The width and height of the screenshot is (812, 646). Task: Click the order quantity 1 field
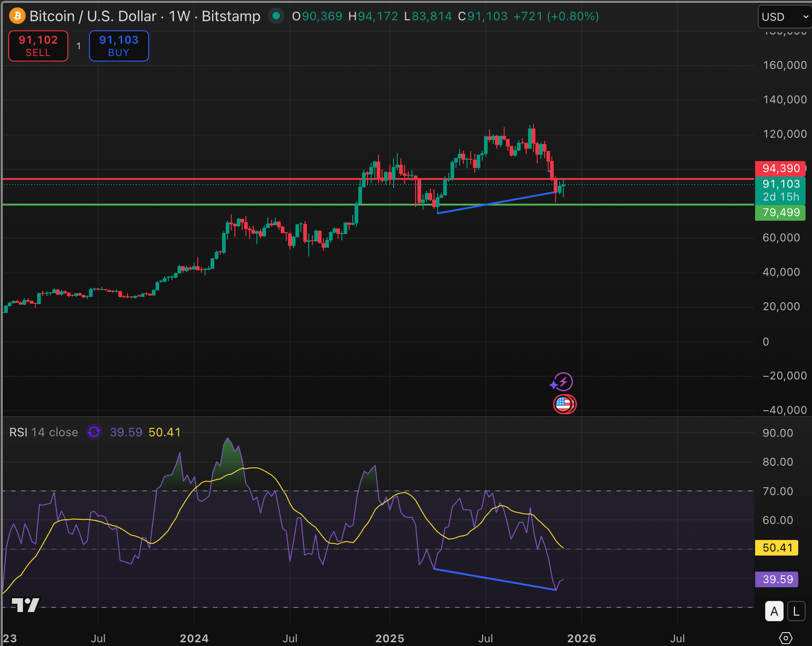click(79, 46)
